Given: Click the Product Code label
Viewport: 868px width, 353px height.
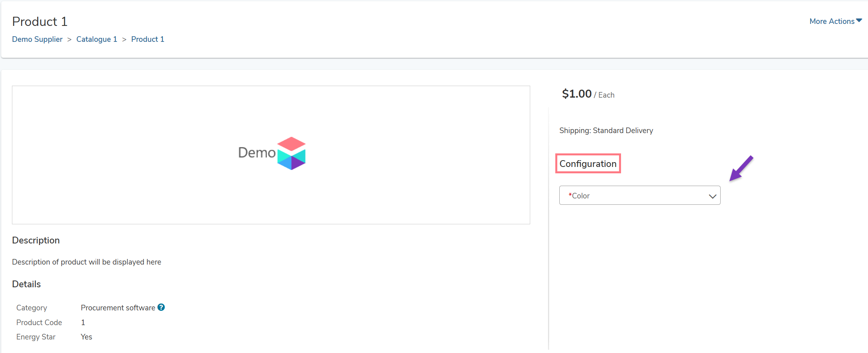Looking at the screenshot, I should pos(39,322).
